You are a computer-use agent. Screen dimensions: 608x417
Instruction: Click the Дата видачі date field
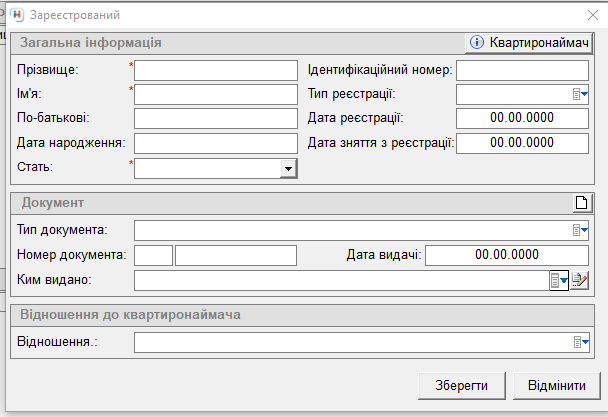[507, 255]
